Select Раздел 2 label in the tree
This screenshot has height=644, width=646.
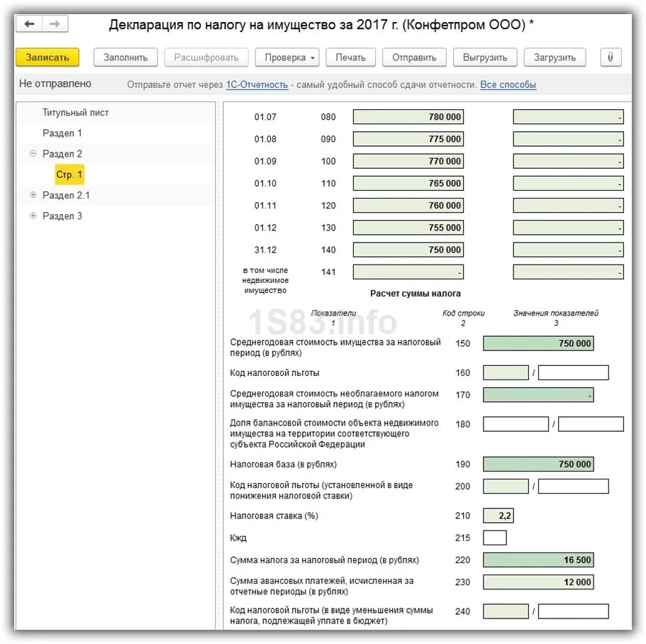(x=62, y=154)
